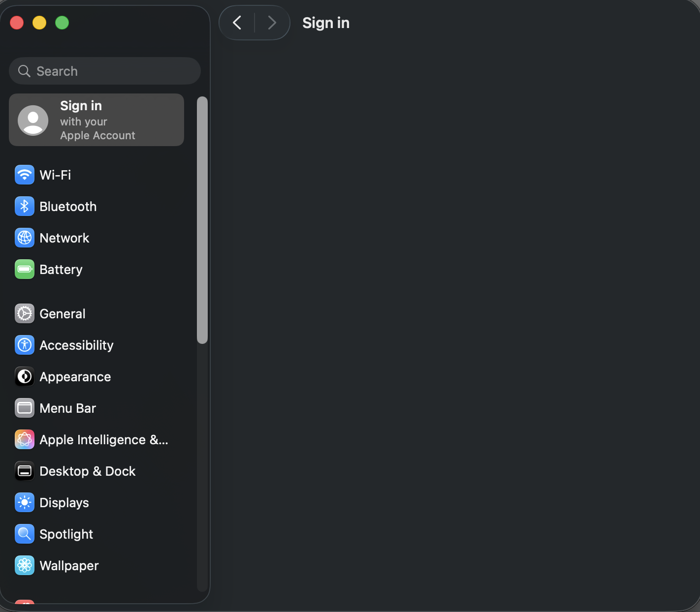The image size is (700, 612).
Task: Select the Appearance icon
Action: tap(25, 376)
